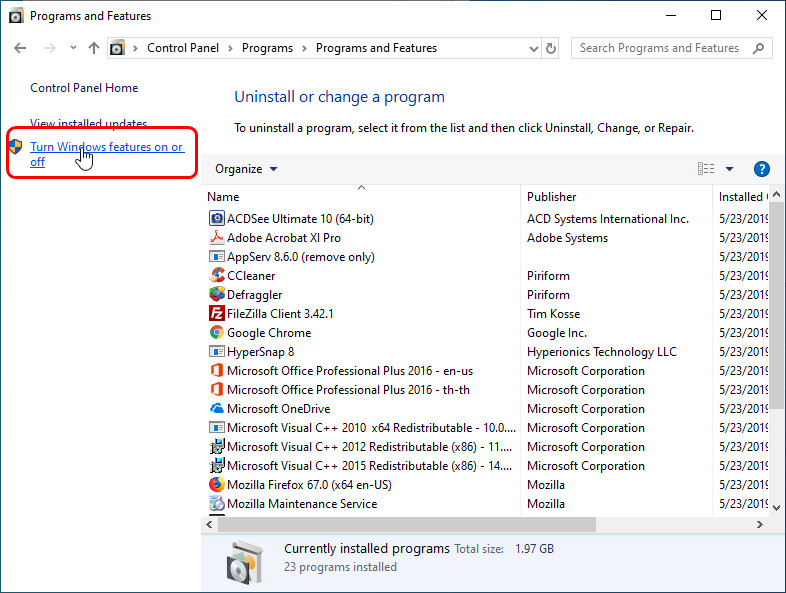This screenshot has height=593, width=786.
Task: Open the address bar history dropdown
Action: [530, 48]
